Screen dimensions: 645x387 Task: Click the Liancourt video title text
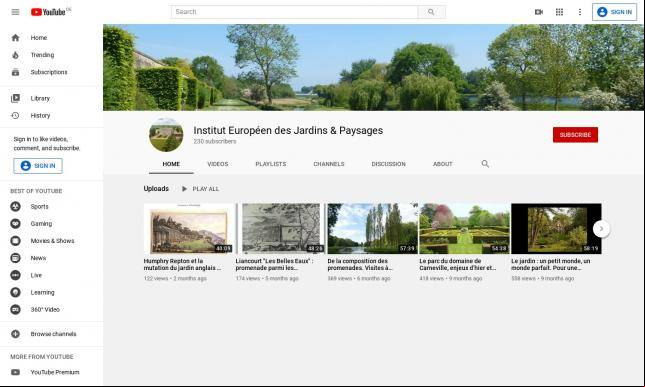pos(274,264)
